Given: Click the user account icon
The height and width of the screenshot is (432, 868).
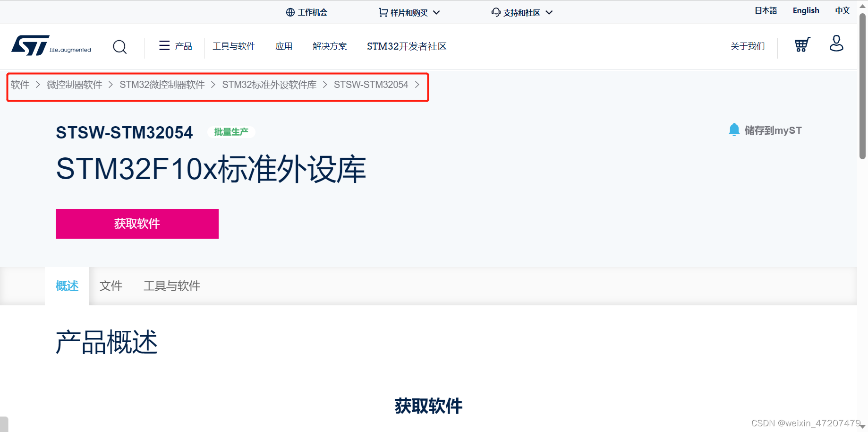Looking at the screenshot, I should click(836, 43).
